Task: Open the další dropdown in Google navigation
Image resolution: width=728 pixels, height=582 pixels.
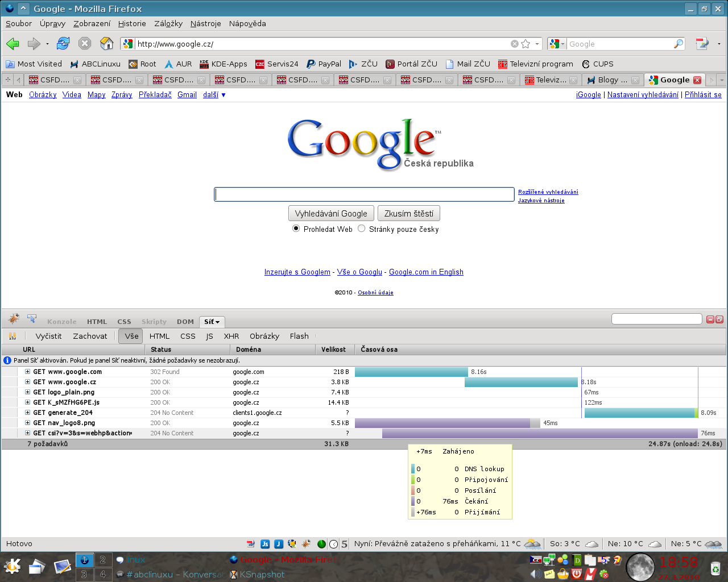Action: click(x=214, y=95)
